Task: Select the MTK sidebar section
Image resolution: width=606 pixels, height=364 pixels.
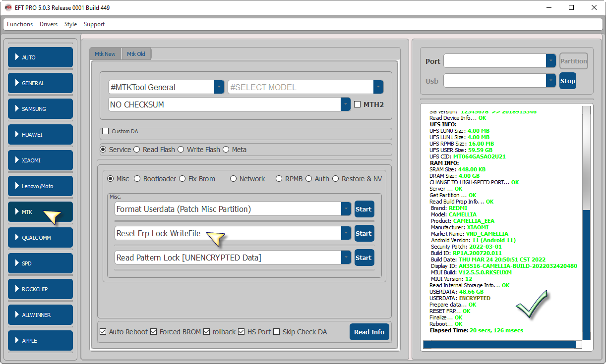Action: 41,212
